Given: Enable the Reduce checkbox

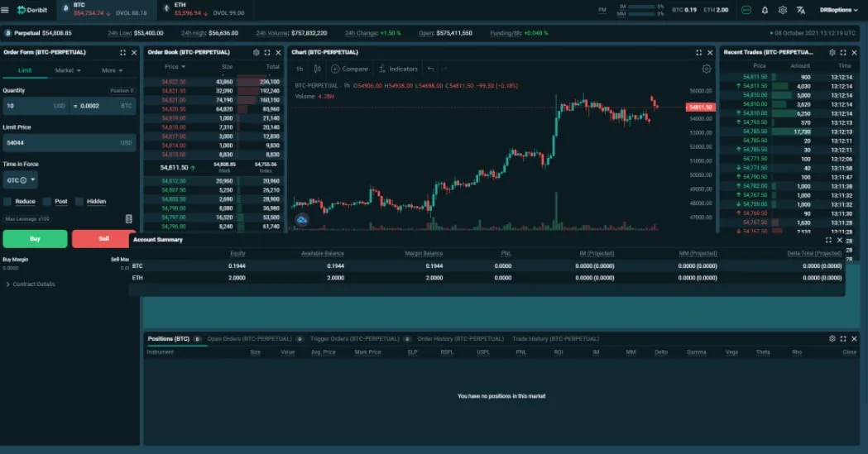Looking at the screenshot, I should pos(7,201).
